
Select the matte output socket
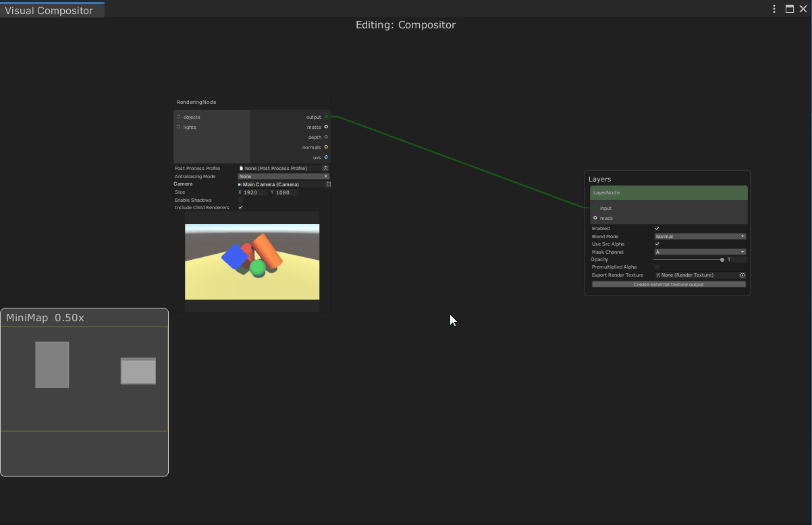(x=325, y=127)
